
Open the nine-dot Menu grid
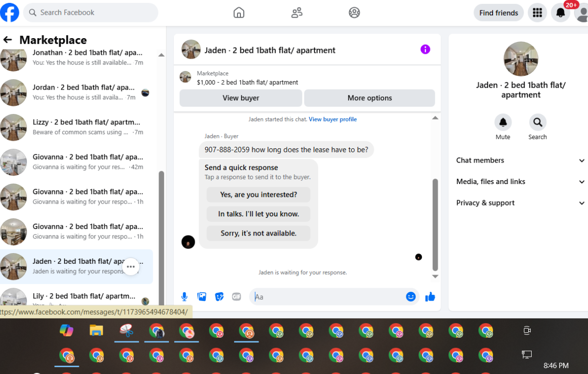coord(538,13)
